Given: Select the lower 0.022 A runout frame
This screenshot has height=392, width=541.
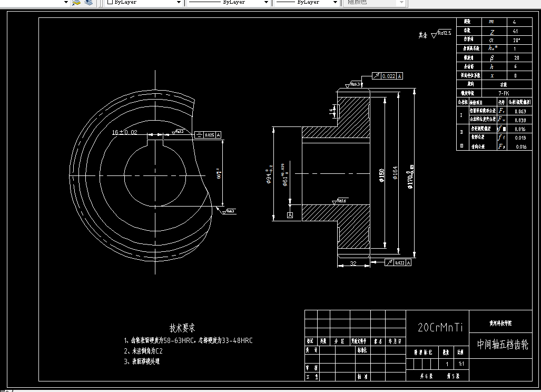Looking at the screenshot, I should 398,262.
